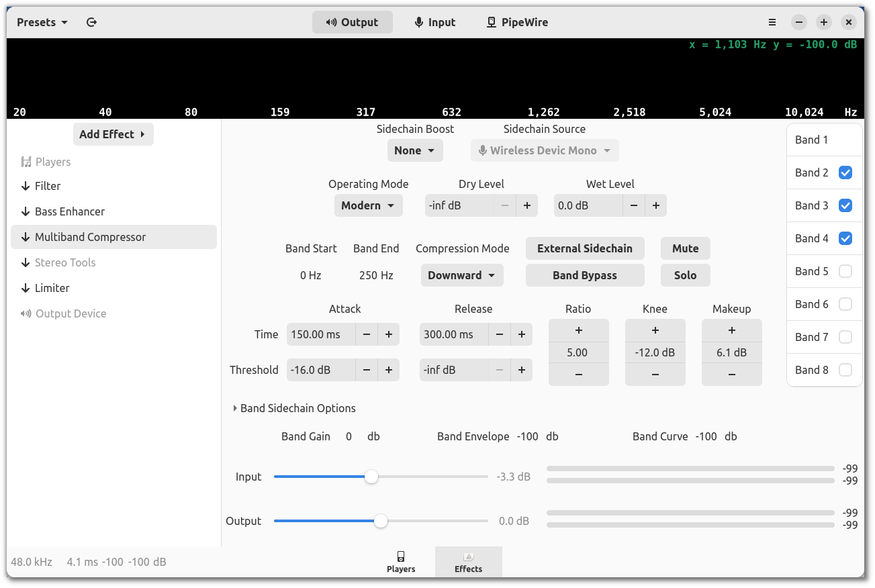The image size is (875, 588).
Task: Open the hamburger main menu
Action: tap(772, 22)
